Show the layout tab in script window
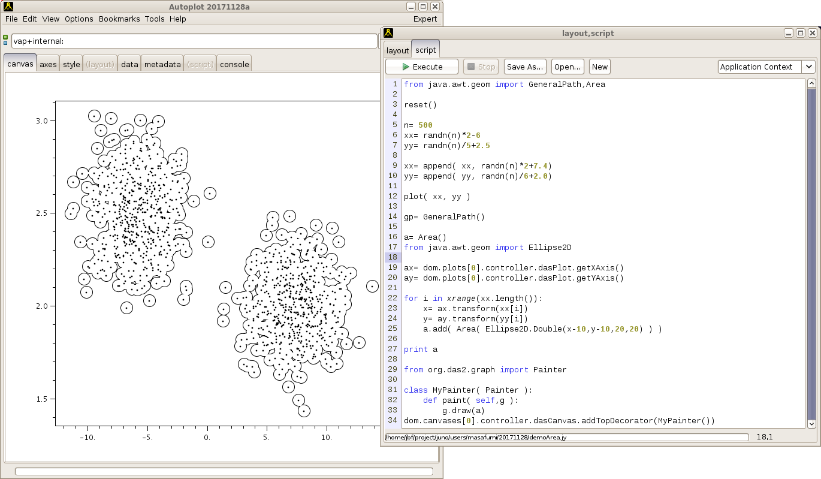The width and height of the screenshot is (821, 479). [397, 49]
